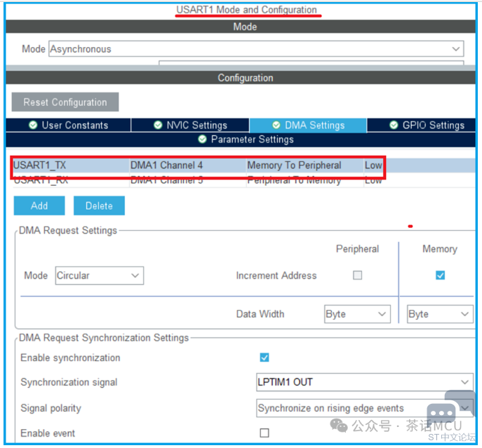Open the USART1 Mode dropdown set to Asynchronous
Viewport: 482px width, 448px height.
[256, 48]
